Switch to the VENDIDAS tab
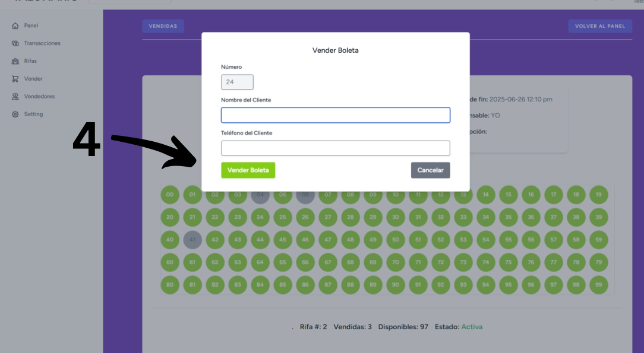The height and width of the screenshot is (353, 644). click(163, 26)
